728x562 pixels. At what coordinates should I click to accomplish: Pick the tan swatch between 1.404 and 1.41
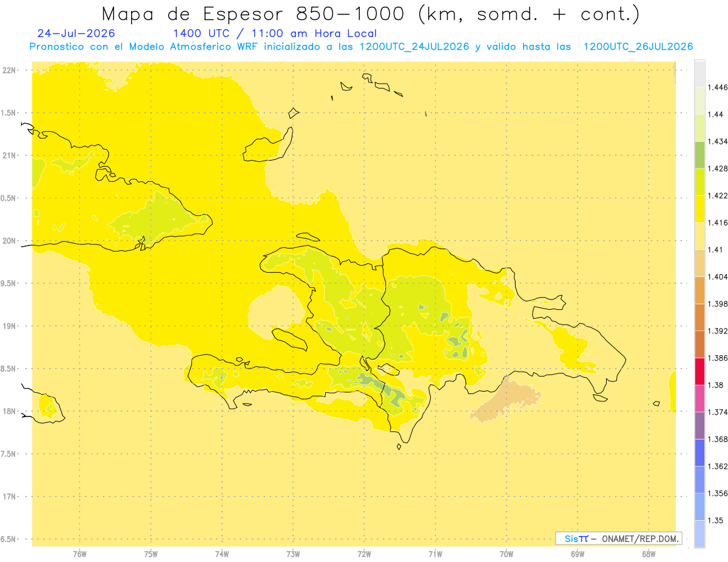click(x=699, y=263)
